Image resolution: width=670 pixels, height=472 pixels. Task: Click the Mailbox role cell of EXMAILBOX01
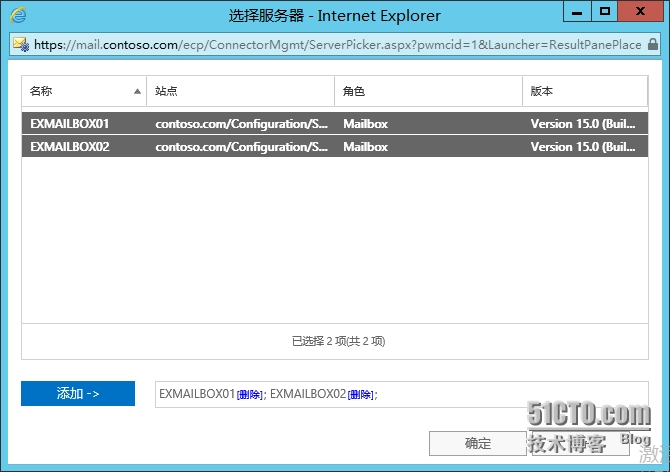(x=366, y=124)
